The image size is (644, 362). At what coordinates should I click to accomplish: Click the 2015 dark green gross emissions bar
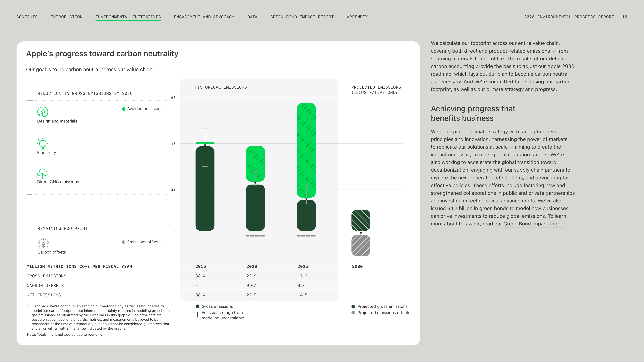pyautogui.click(x=205, y=189)
